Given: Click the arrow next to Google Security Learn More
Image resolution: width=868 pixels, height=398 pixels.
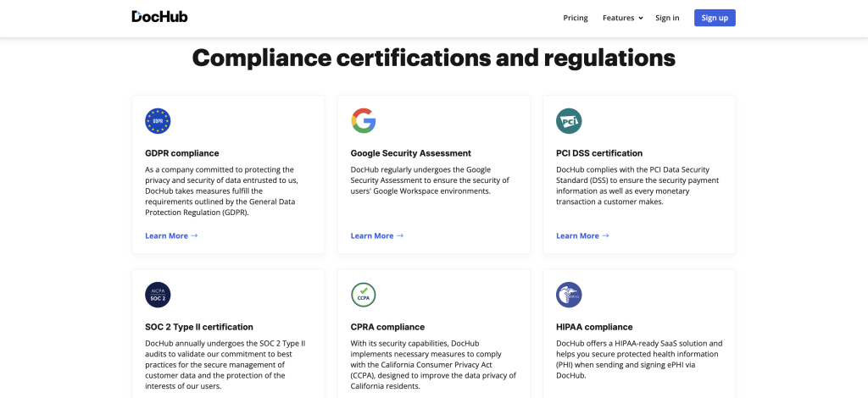Looking at the screenshot, I should point(400,235).
